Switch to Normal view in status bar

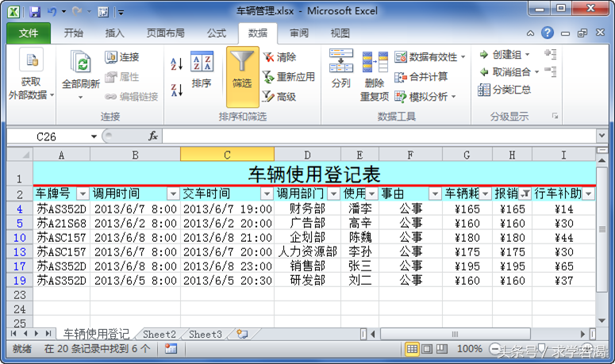412,349
